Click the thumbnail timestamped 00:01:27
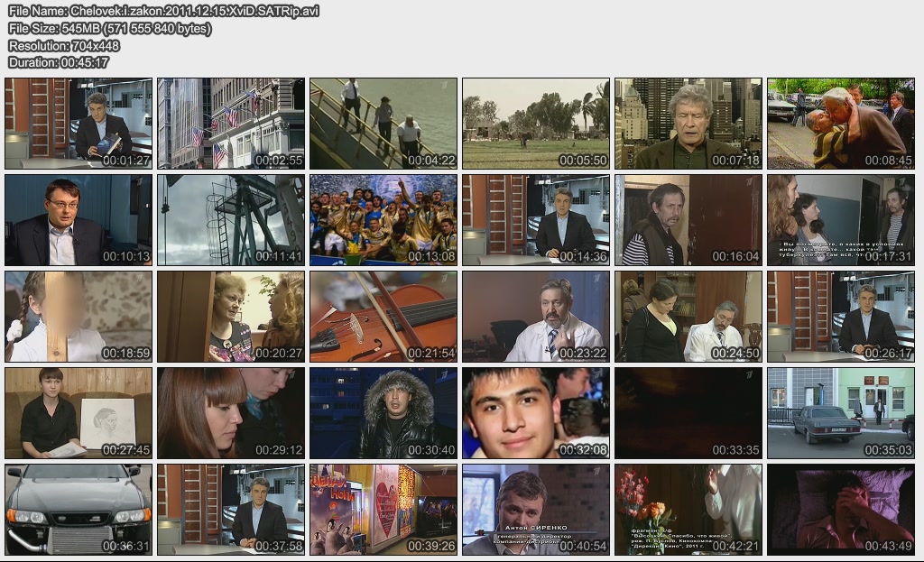924x562 pixels. pyautogui.click(x=79, y=124)
